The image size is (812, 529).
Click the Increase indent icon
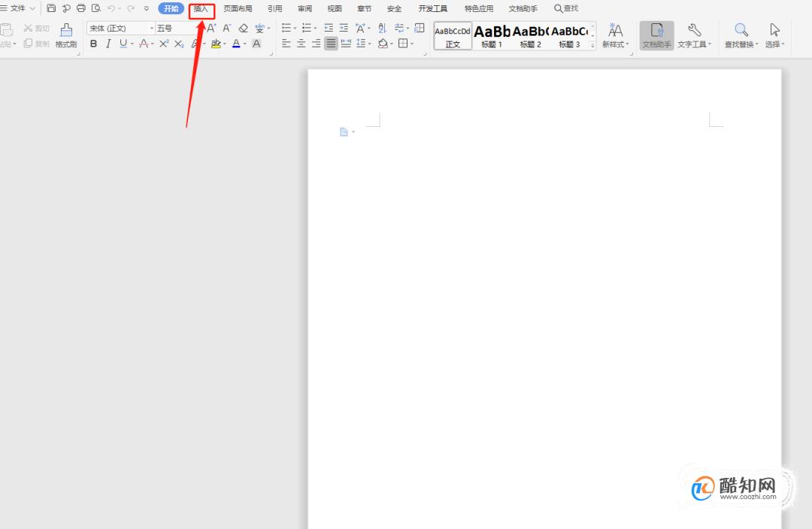click(344, 28)
